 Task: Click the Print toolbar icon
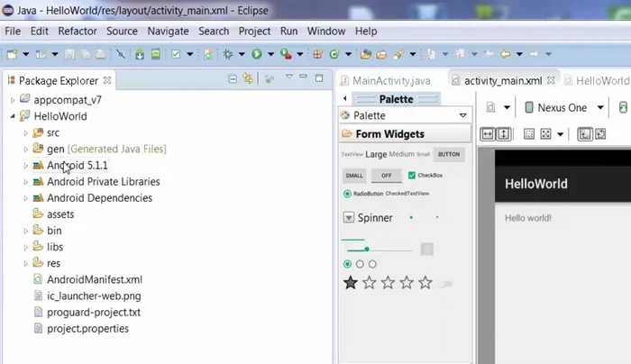(x=101, y=54)
